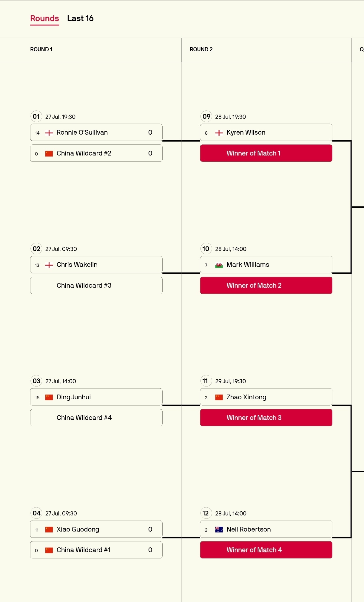This screenshot has height=602, width=364.
Task: Click Round 2 column header
Action: tap(201, 50)
